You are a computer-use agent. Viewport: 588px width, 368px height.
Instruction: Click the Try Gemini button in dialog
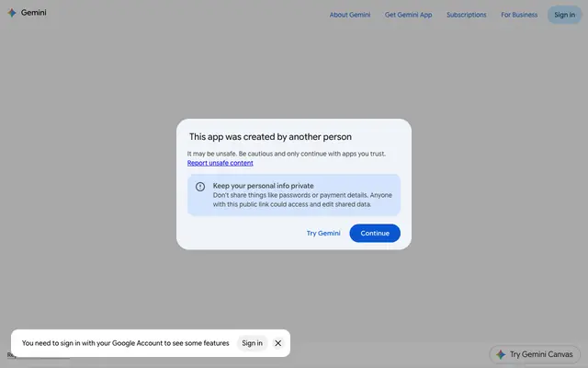[x=323, y=233]
